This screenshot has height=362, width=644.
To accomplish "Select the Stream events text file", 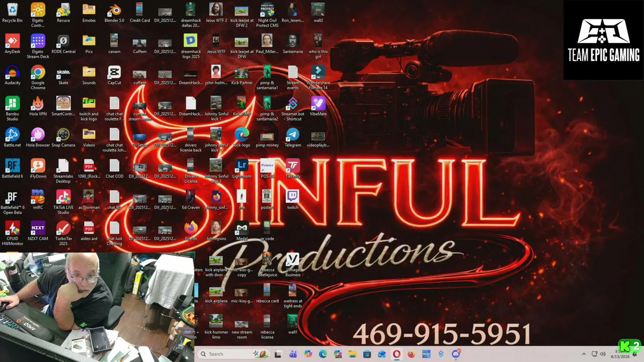I will point(292,78).
